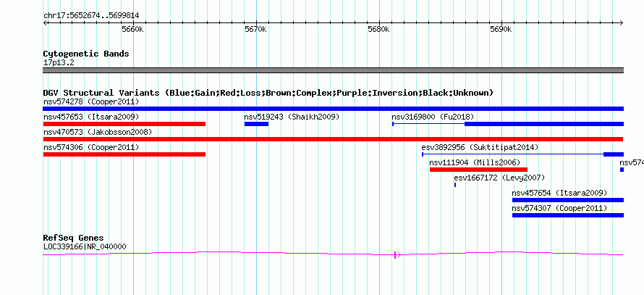Viewport: 644px width, 295px height.
Task: Click the nsv470573 (Jakobsson2008) red bar
Action: point(333,139)
